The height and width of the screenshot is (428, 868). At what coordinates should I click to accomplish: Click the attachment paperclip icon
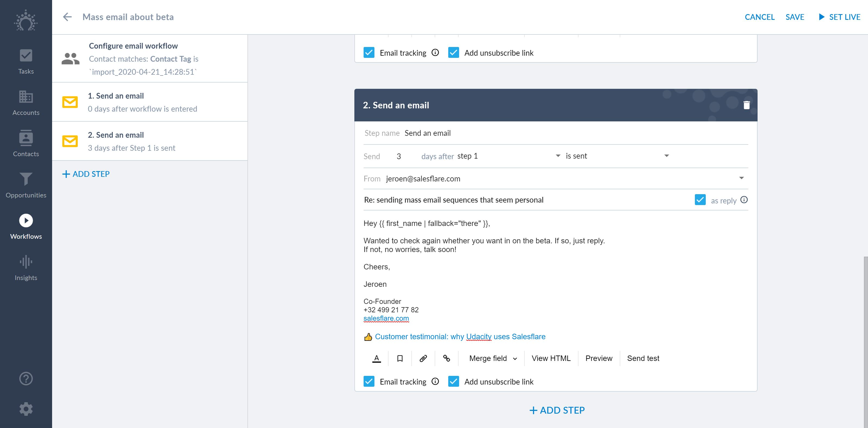coord(423,358)
